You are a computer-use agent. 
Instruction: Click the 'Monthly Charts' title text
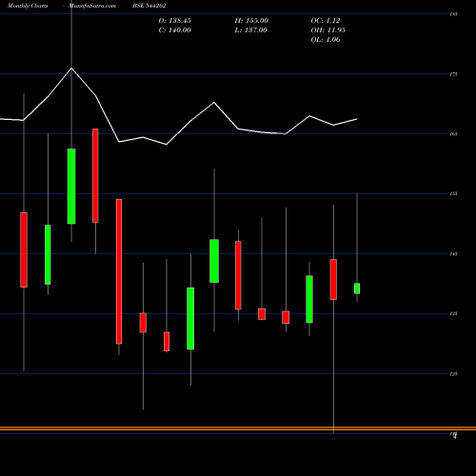click(x=28, y=6)
